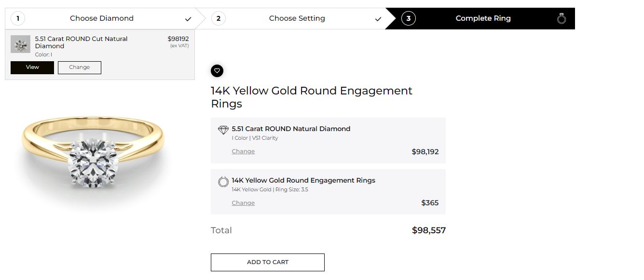644x280 pixels.
Task: Click the step 3 number circle
Action: pos(408,19)
